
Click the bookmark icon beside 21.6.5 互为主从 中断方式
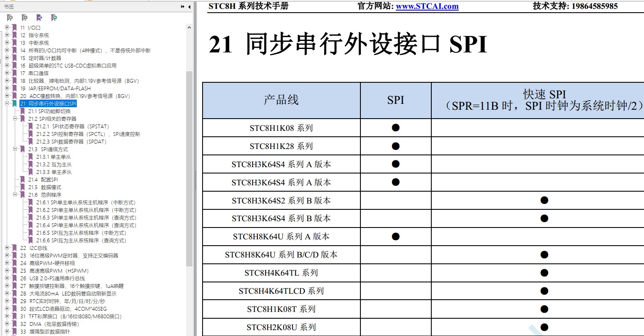point(30,233)
